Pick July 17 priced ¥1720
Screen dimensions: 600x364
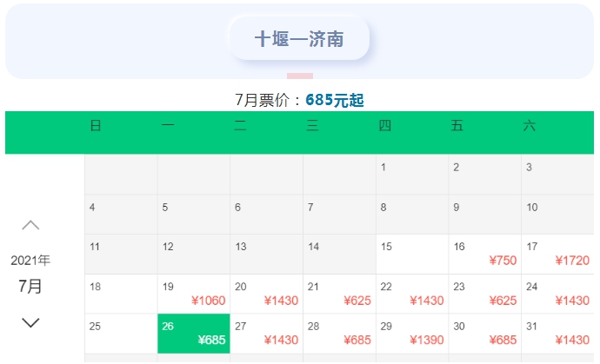[558, 255]
